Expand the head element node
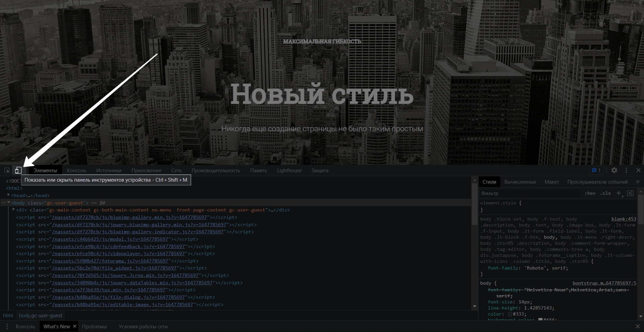The image size is (644, 332). click(x=9, y=195)
